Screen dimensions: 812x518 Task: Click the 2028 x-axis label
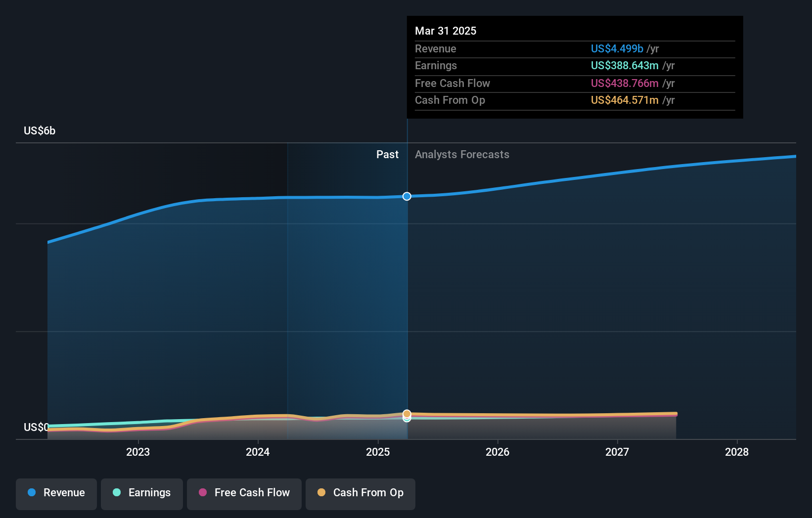coord(737,452)
